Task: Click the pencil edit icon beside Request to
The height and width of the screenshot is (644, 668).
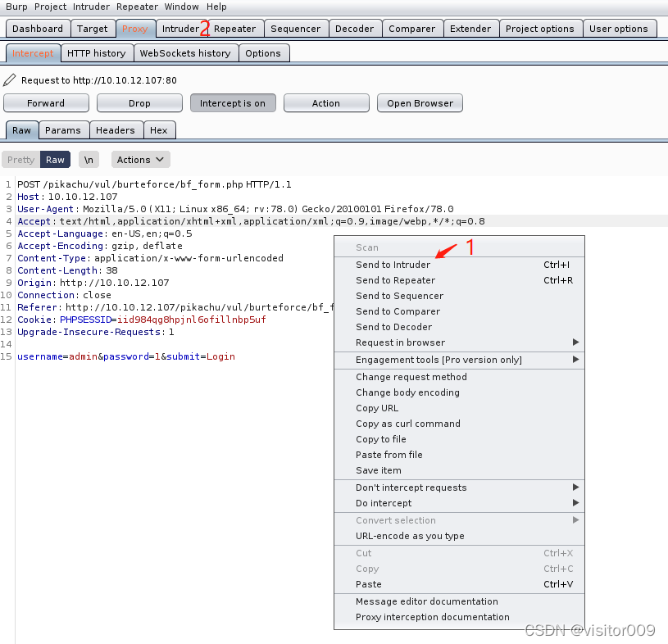Action: click(9, 80)
